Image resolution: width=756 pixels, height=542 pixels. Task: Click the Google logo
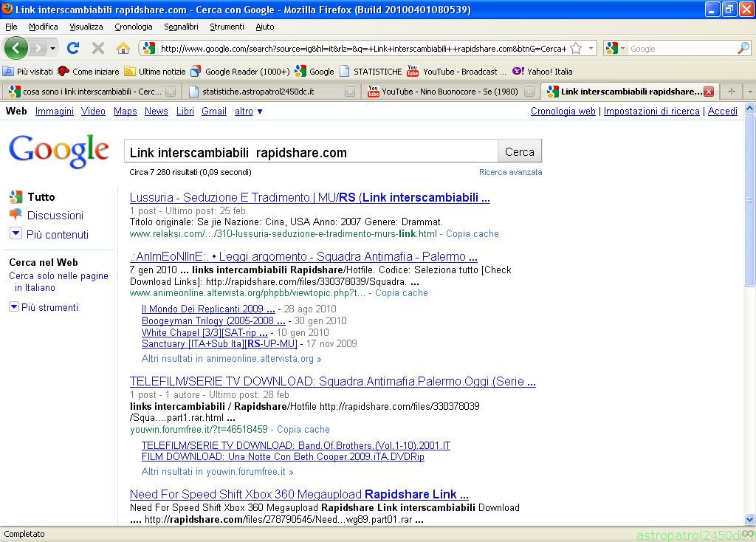(x=59, y=151)
